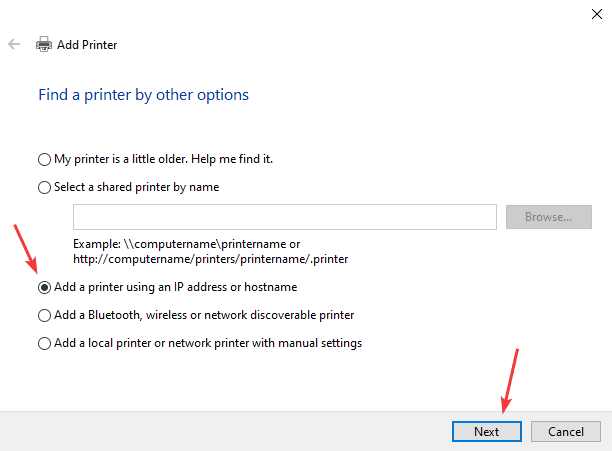Select the IP address or hostname radio button
The width and height of the screenshot is (612, 451).
(43, 287)
